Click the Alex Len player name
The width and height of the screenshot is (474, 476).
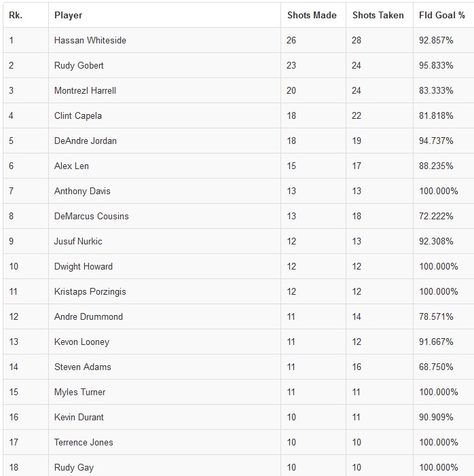tap(71, 166)
